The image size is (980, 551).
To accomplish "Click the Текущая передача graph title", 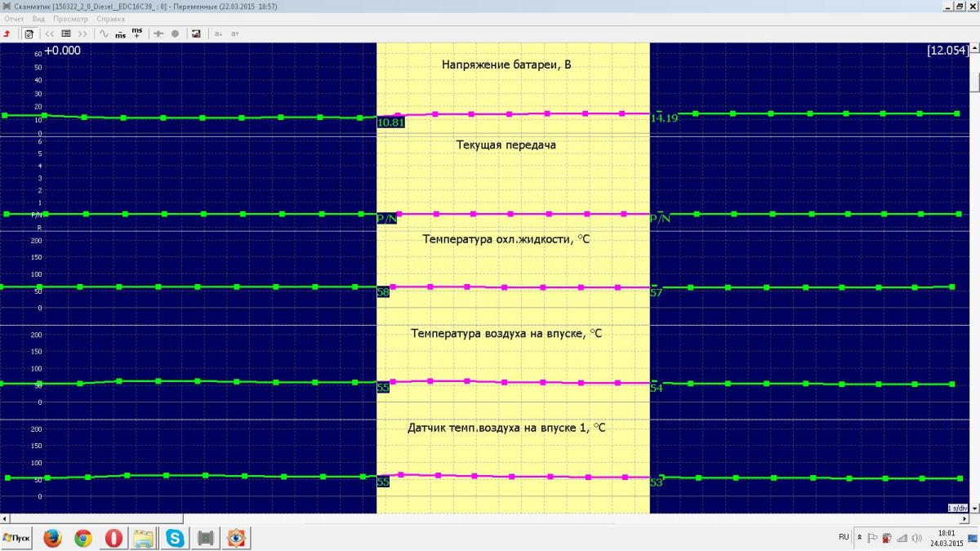I will tap(506, 144).
